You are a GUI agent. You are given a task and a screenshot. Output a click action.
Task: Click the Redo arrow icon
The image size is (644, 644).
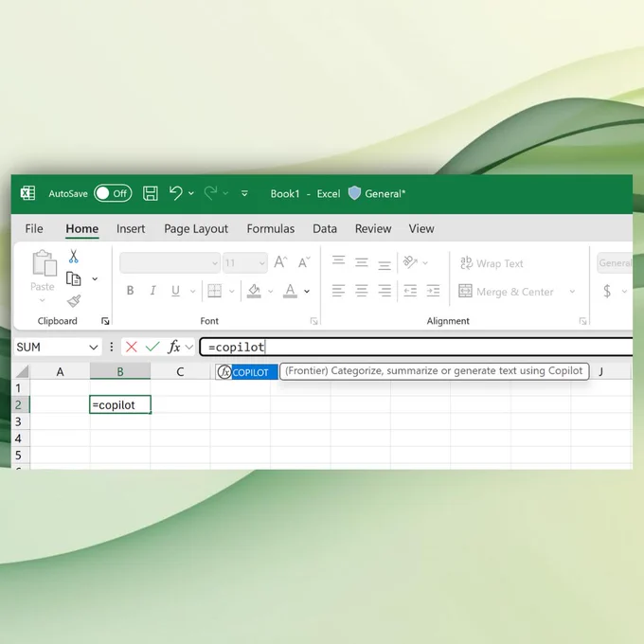click(210, 193)
